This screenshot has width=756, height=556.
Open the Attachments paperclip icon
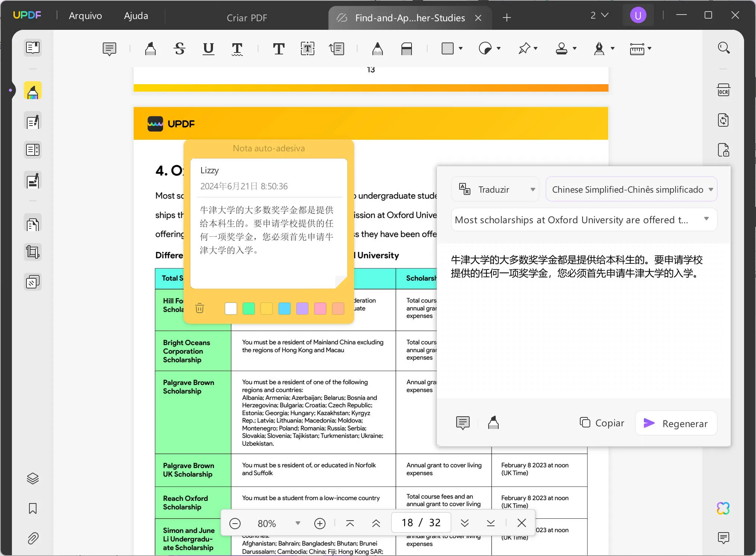point(33,538)
